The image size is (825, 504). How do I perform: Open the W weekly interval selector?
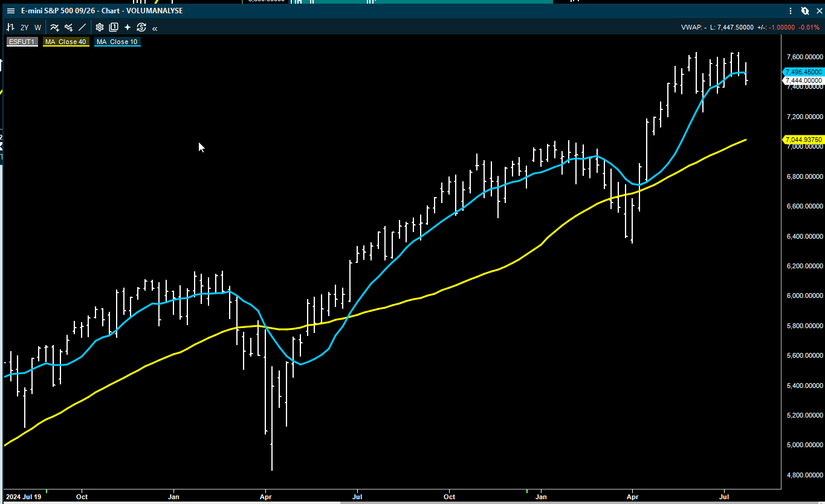[x=38, y=27]
